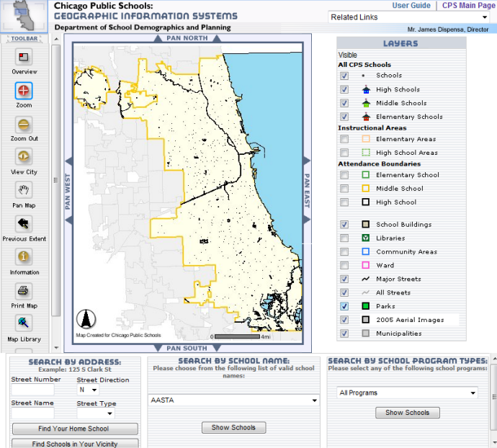This screenshot has width=497, height=448.
Task: Click the School Buildings layer icon
Action: point(366,224)
